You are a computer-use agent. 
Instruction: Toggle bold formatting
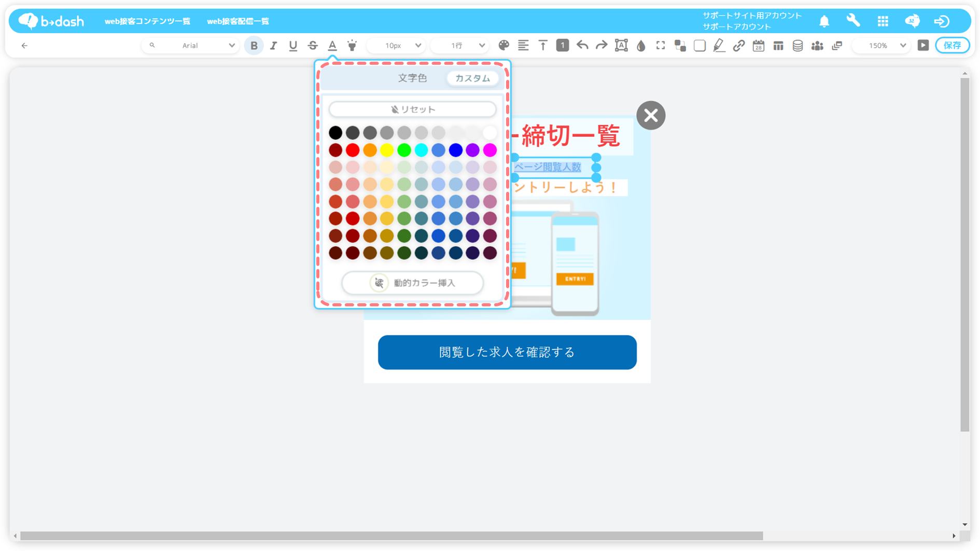point(254,46)
